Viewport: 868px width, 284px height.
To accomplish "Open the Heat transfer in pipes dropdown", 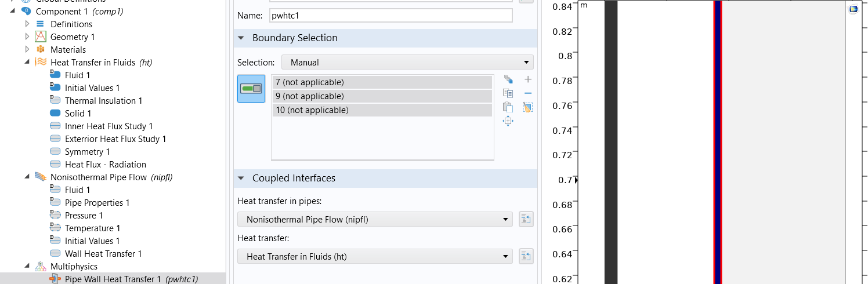I will click(x=375, y=219).
